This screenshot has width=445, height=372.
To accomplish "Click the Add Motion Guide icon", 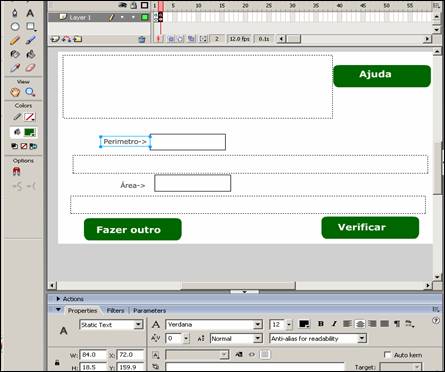I will [x=66, y=39].
